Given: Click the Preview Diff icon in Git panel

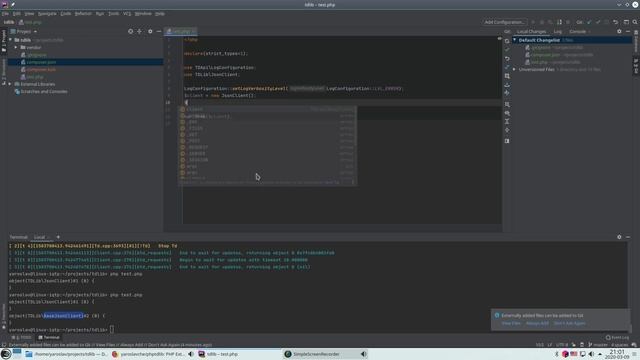Looking at the screenshot, I should [x=507, y=141].
